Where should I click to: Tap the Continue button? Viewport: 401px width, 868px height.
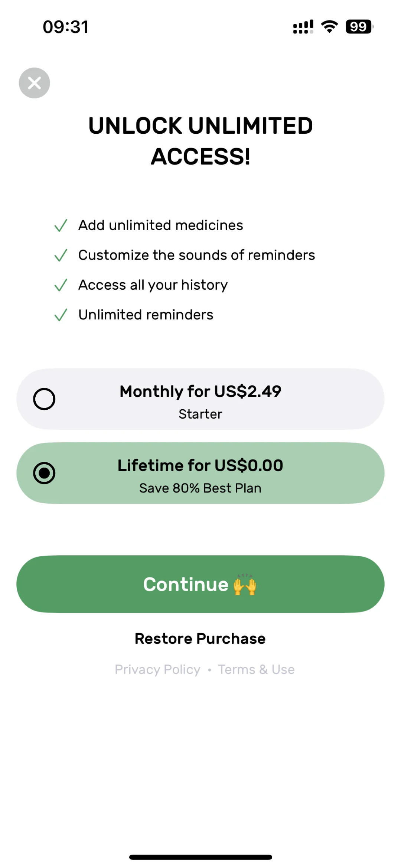point(200,584)
